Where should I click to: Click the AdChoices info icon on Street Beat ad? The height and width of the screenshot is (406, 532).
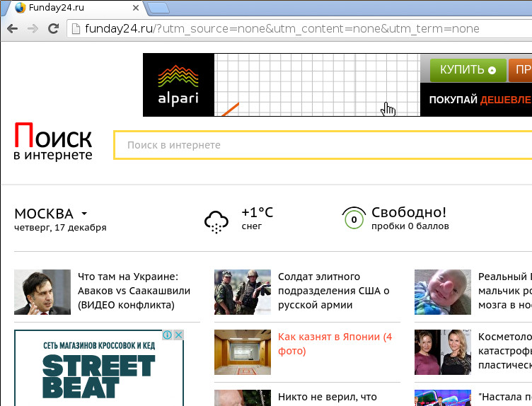(x=167, y=335)
